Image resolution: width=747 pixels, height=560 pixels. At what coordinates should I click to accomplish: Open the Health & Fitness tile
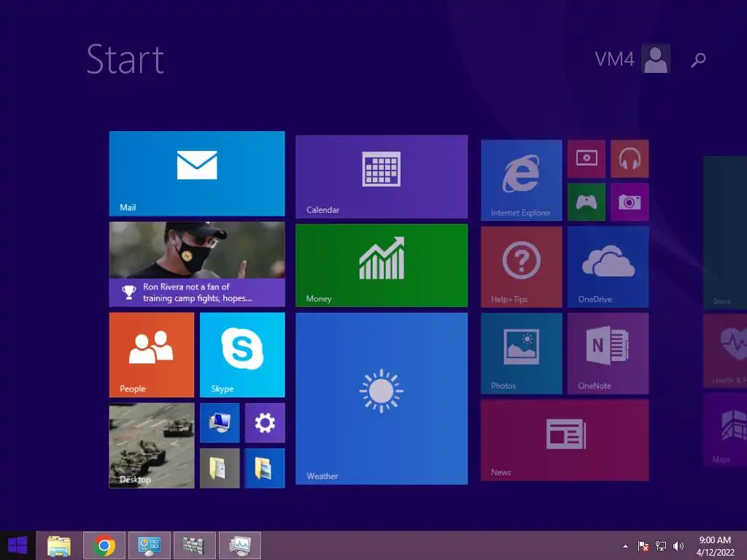[725, 351]
